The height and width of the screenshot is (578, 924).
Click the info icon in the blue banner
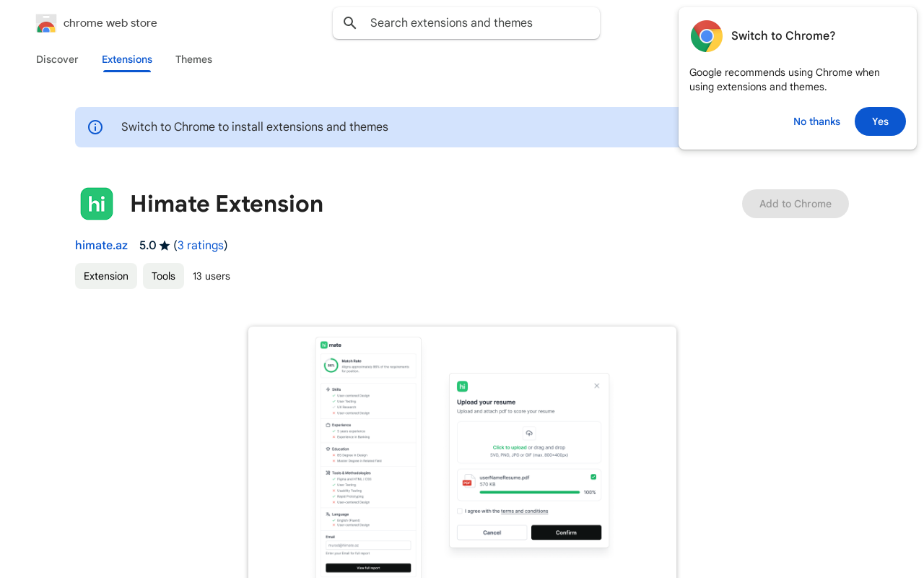point(95,126)
